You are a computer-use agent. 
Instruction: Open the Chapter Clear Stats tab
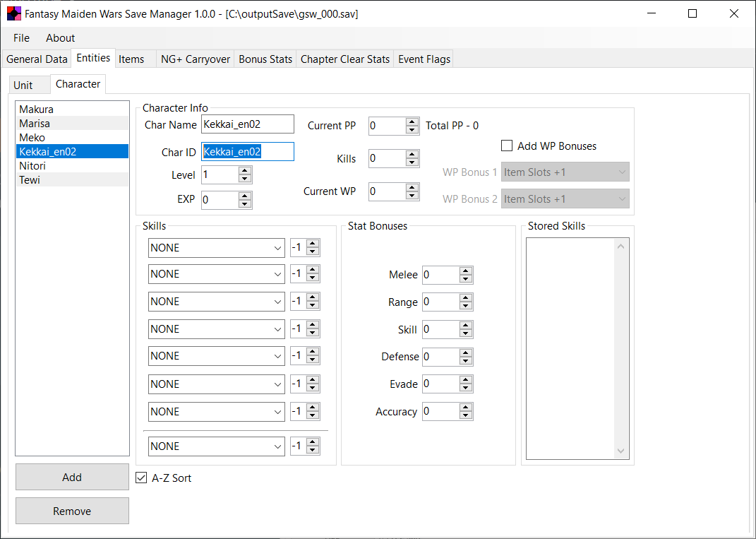click(x=345, y=59)
